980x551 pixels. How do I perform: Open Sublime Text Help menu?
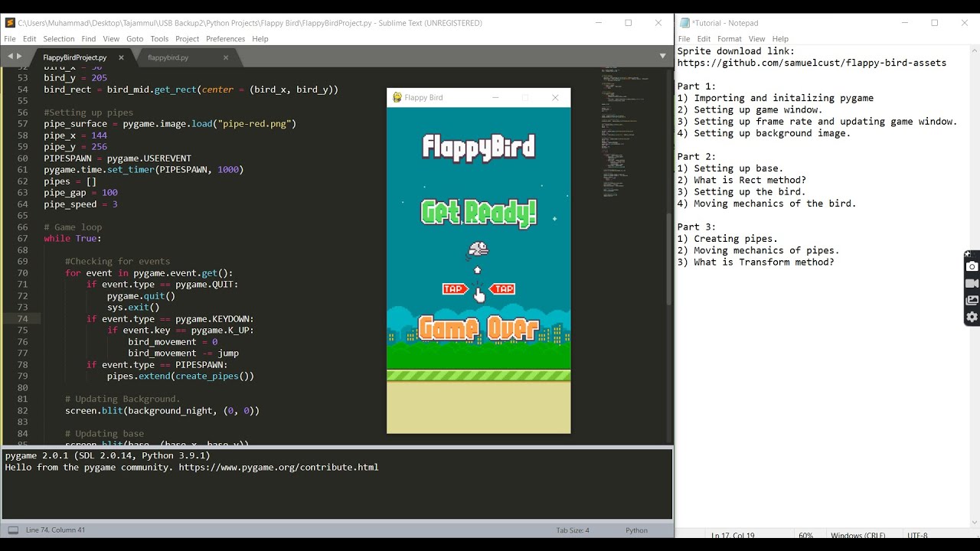tap(260, 39)
